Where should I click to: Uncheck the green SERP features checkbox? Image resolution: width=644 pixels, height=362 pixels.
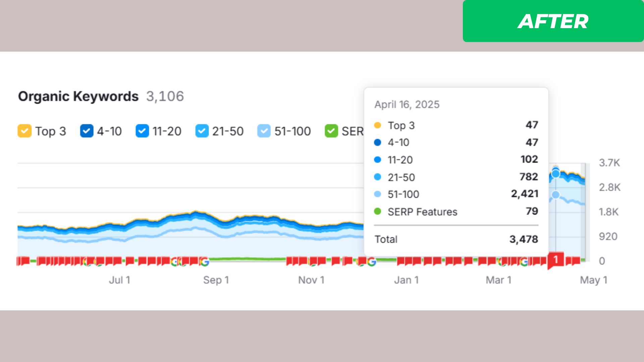pyautogui.click(x=331, y=131)
